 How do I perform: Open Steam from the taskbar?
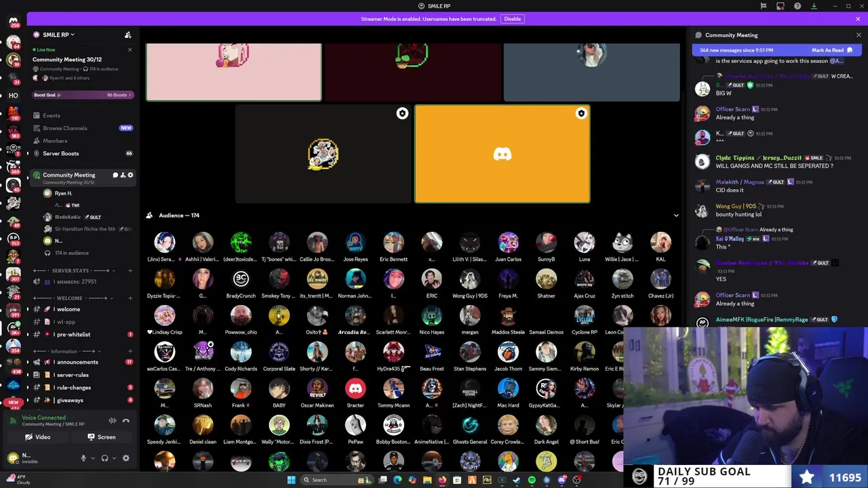coord(517,480)
